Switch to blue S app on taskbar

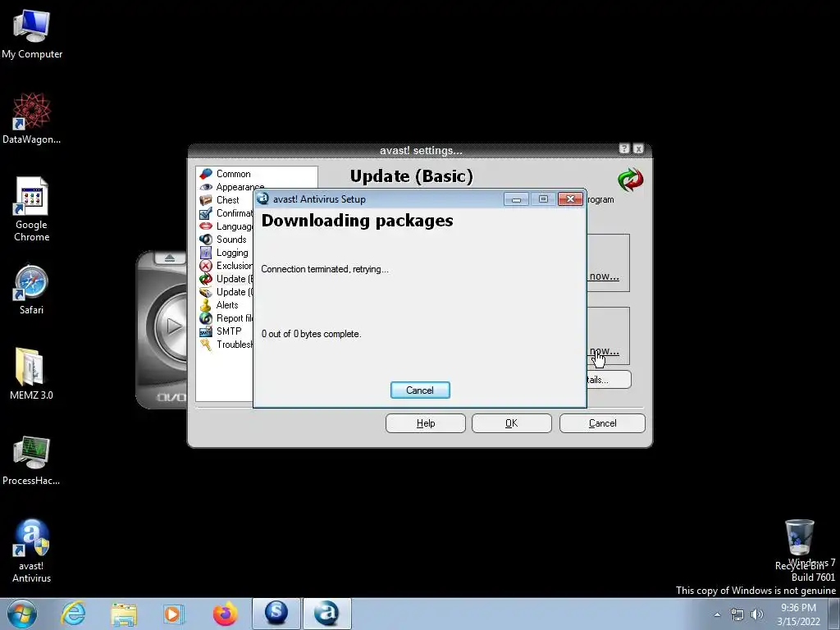point(276,614)
